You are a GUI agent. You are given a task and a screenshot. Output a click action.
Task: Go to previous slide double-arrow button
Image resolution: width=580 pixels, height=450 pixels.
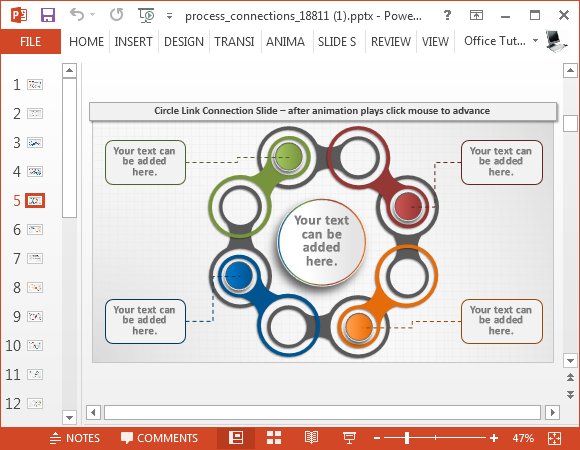click(570, 378)
